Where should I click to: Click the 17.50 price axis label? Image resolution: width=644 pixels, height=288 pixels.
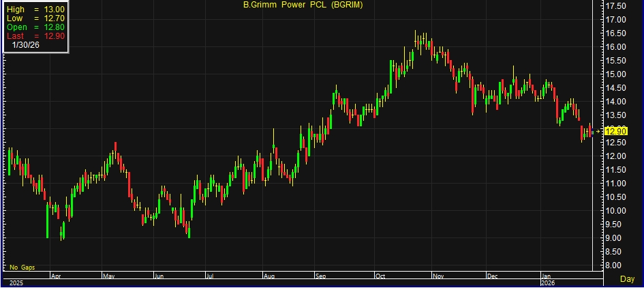(x=616, y=6)
